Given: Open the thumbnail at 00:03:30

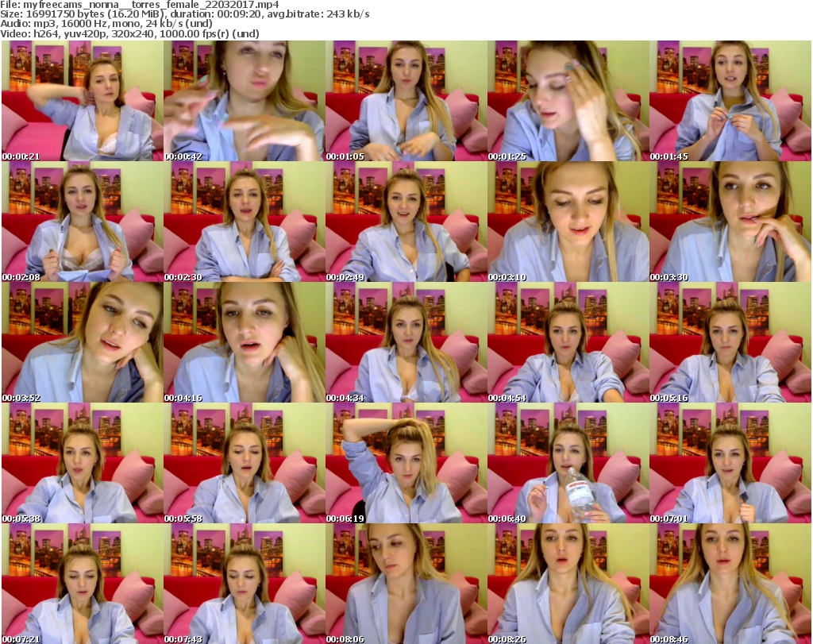Looking at the screenshot, I should (730, 222).
